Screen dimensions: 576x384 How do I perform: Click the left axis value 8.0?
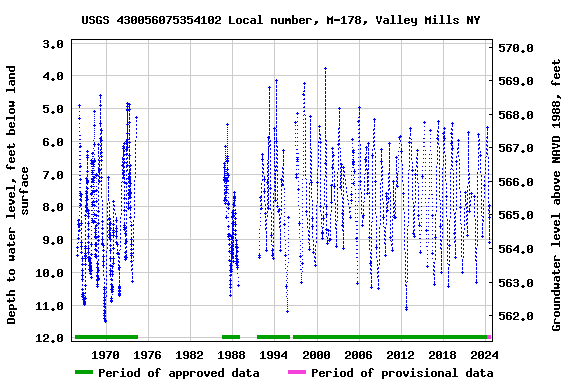tap(53, 207)
